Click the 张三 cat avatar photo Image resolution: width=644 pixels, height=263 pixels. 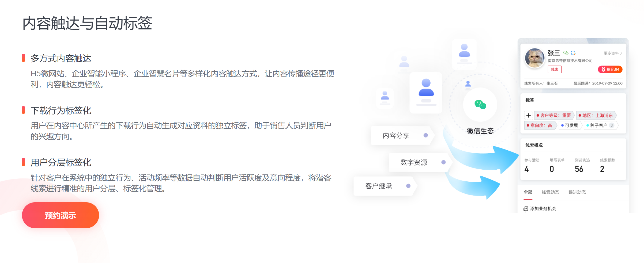click(535, 58)
